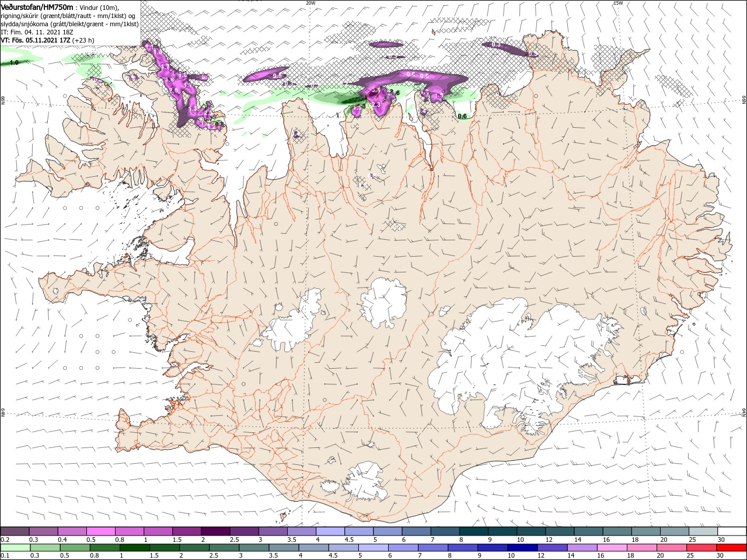The height and width of the screenshot is (560, 747).
Task: Click the 'VT: Fös. 05.11.2021 17Z' valid time
Action: [x=36, y=40]
